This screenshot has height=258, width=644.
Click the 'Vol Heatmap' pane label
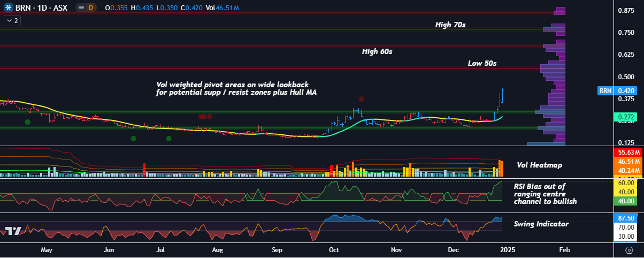tap(535, 165)
